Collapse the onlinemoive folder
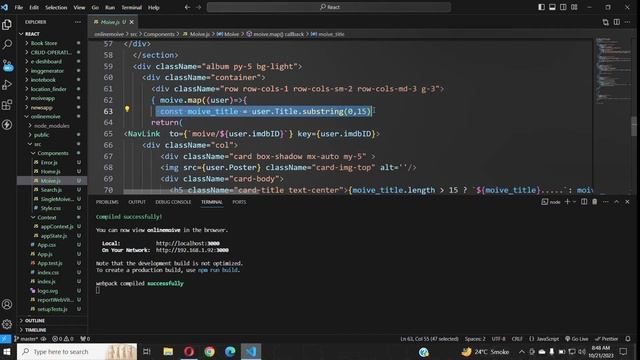 pos(45,116)
